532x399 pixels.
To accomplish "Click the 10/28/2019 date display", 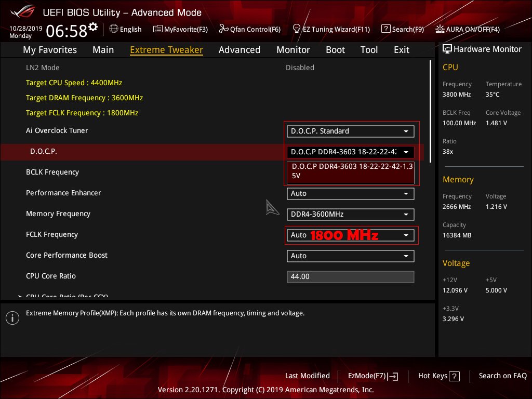I will [26, 29].
